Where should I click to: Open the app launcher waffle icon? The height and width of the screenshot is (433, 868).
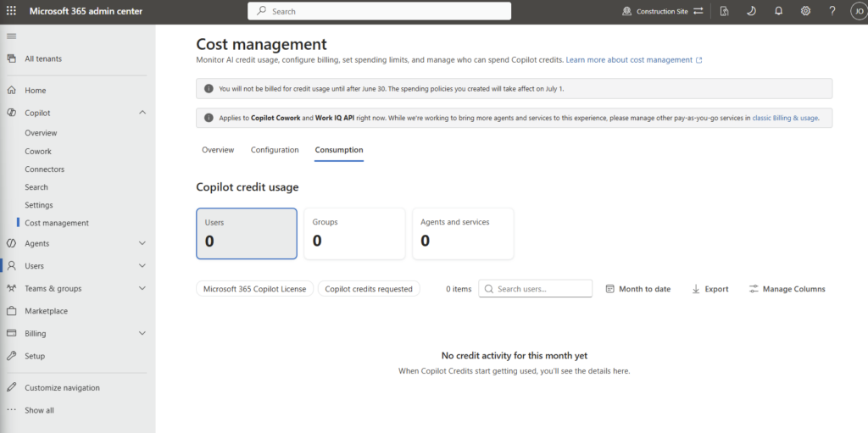point(11,11)
